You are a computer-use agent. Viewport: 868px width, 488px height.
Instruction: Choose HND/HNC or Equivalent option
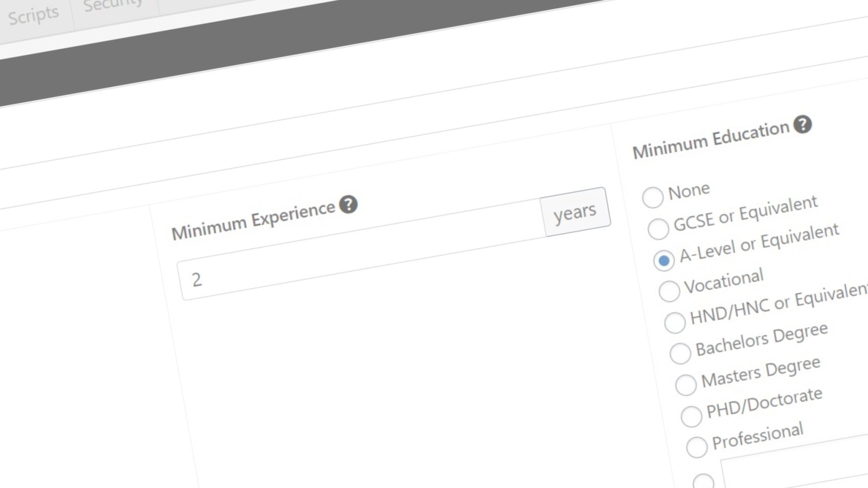[x=675, y=323]
